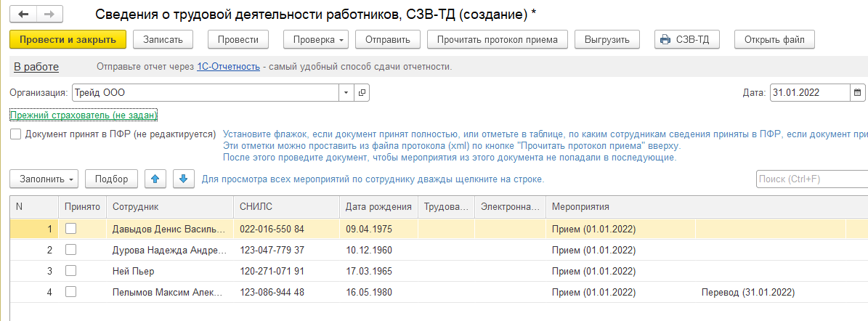Screen dimensions: 868x321
Task: Focus the Поиск search field
Action: coord(810,179)
